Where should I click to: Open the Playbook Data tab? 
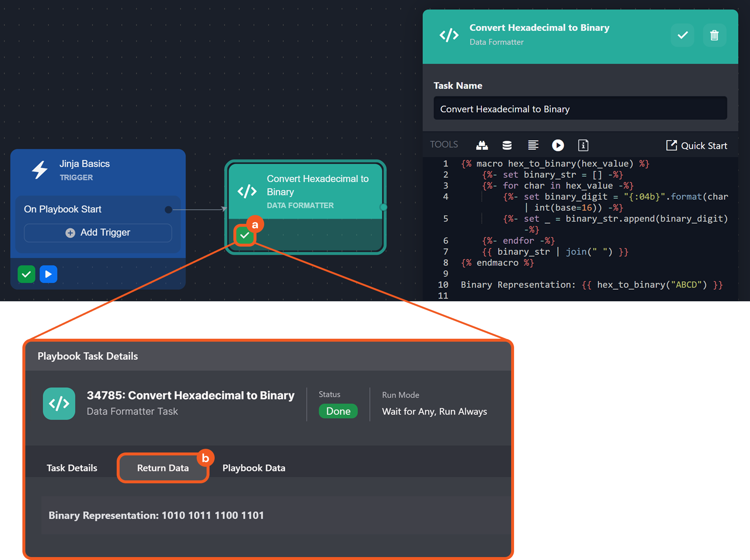pos(254,468)
